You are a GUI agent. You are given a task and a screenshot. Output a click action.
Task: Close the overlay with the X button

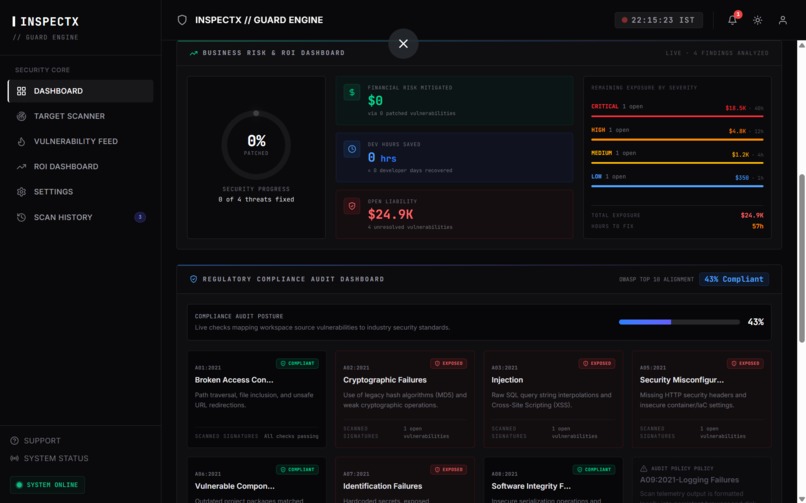coord(403,44)
